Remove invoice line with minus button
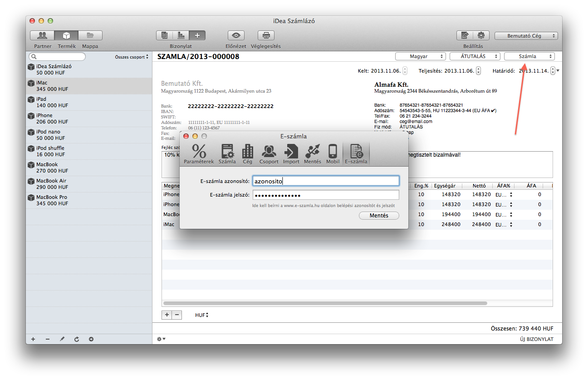588x380 pixels. [x=177, y=315]
